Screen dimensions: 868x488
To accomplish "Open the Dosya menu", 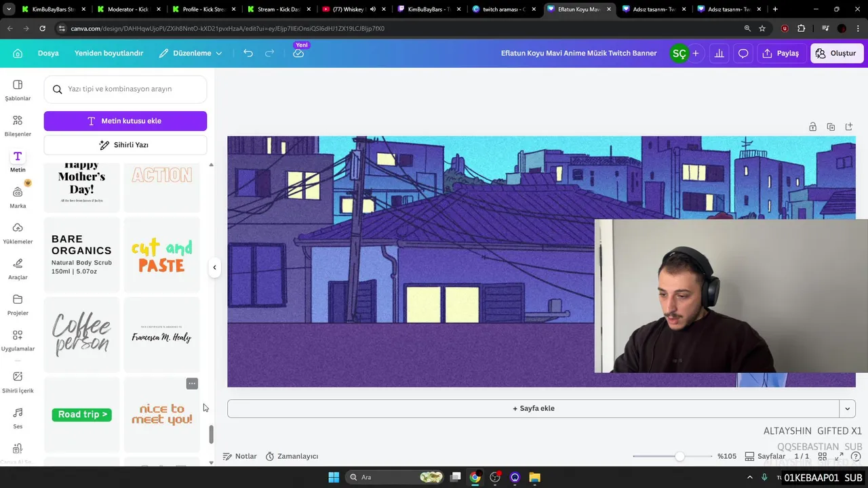I will (x=48, y=53).
